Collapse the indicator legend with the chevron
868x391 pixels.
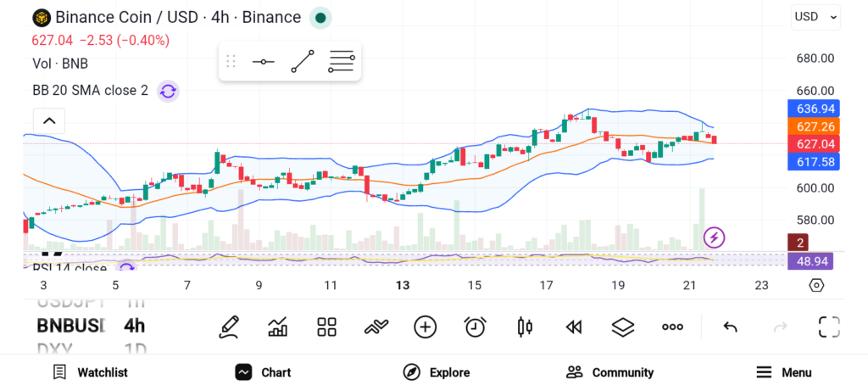tap(49, 120)
